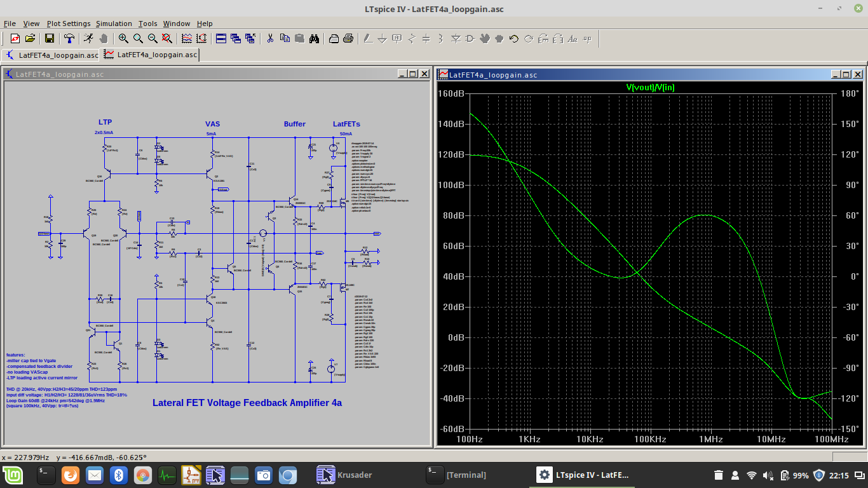The width and height of the screenshot is (868, 488).
Task: Open the Simulation menu
Action: tap(114, 24)
